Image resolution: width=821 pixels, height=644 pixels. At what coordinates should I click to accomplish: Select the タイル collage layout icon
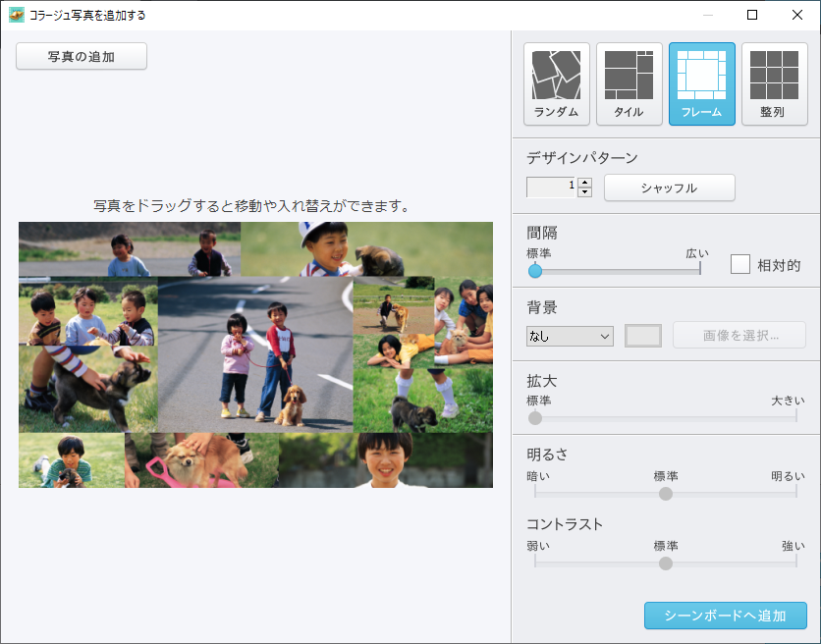[x=629, y=83]
